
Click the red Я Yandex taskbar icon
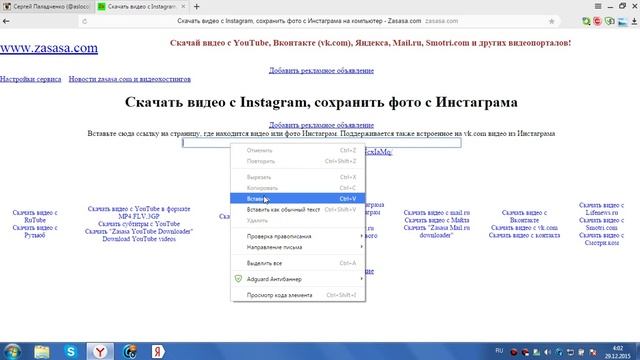[158, 352]
